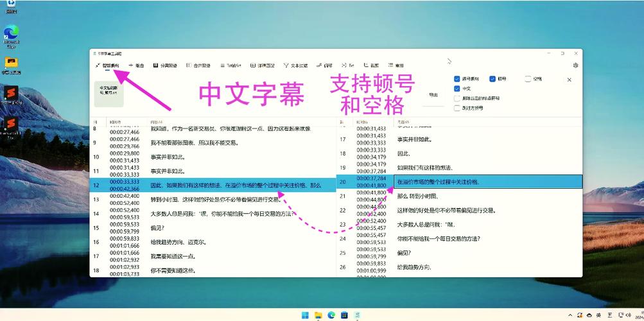Click left row 14 starting '大多数人总是问我'
The height and width of the screenshot is (321, 644).
point(213,213)
